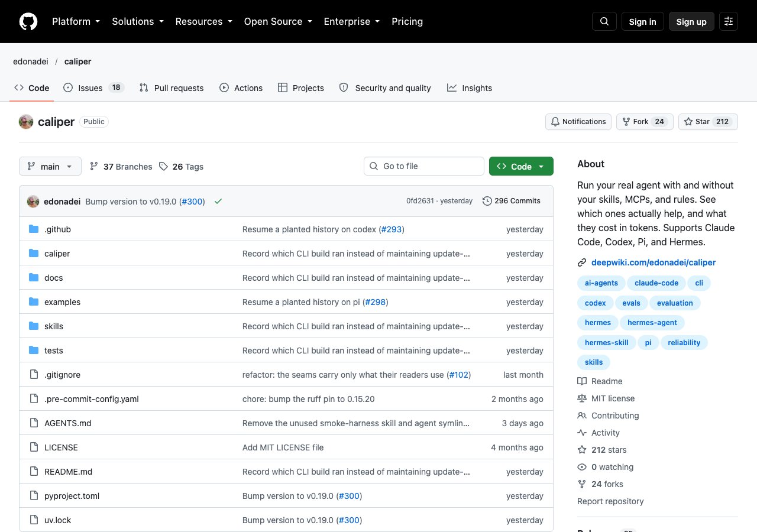
Task: Open Security and quality tab
Action: coord(385,87)
